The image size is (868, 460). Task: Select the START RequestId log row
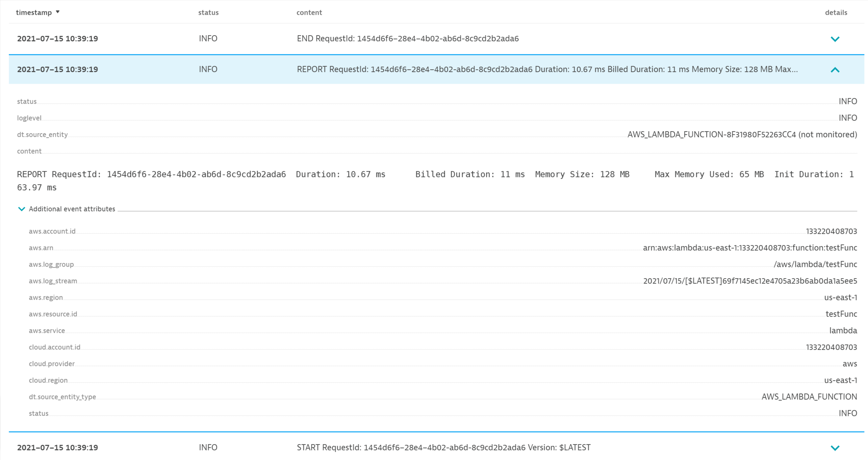(443, 447)
